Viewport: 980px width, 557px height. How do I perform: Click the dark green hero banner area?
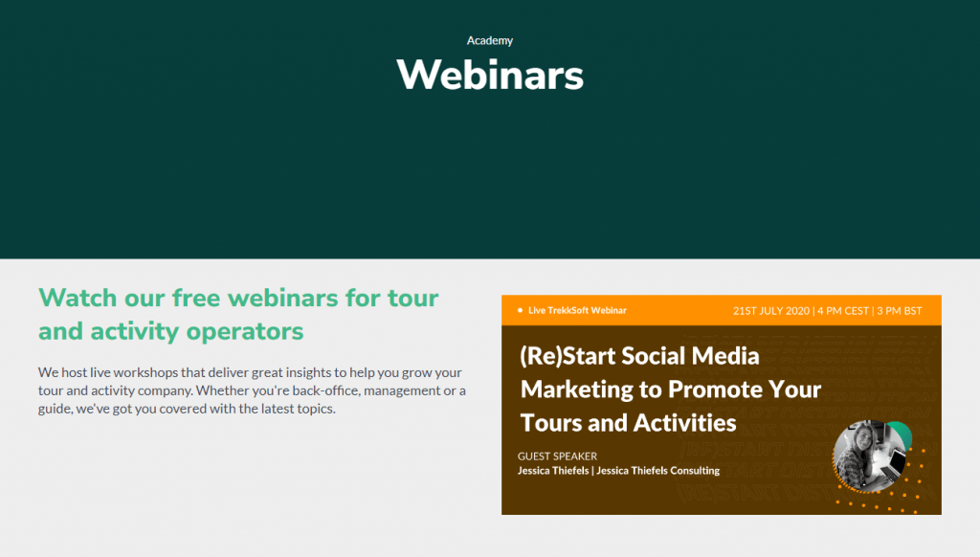[x=490, y=172]
